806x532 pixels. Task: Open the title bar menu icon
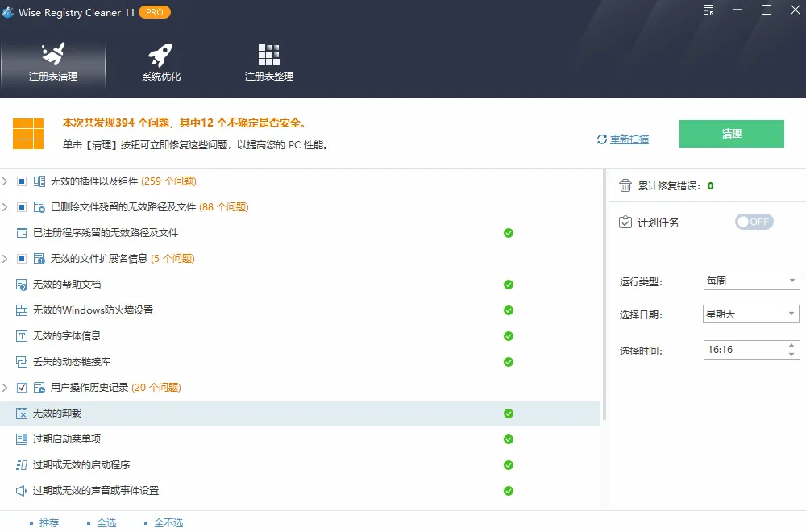pyautogui.click(x=708, y=10)
